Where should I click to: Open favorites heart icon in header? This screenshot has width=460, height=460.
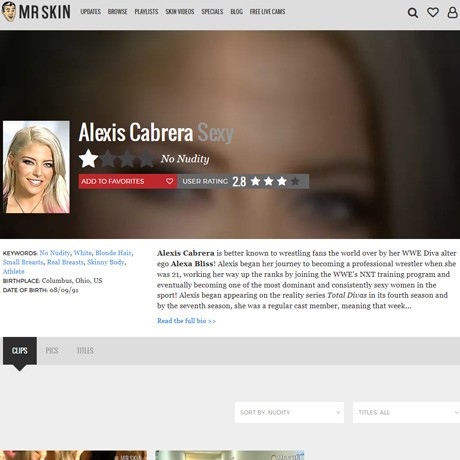433,12
